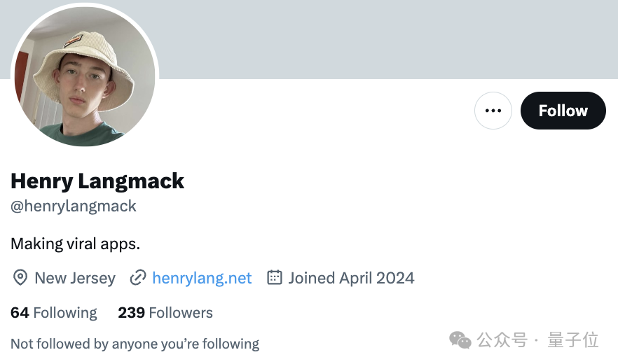
Task: Click the New Jersey location text
Action: pos(75,278)
